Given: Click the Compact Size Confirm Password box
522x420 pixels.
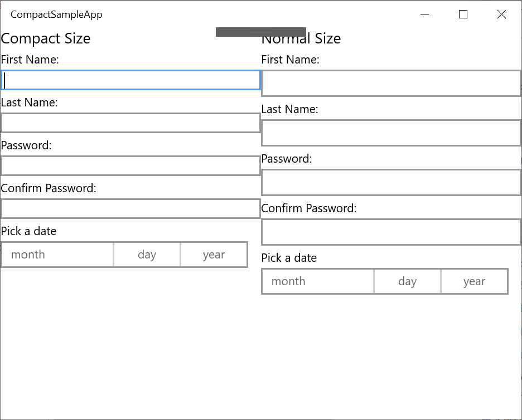Looking at the screenshot, I should tap(130, 208).
